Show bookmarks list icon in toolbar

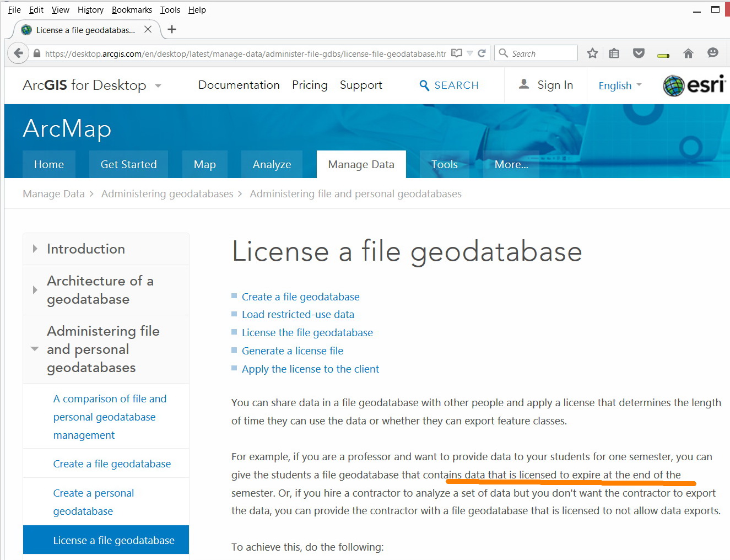click(x=614, y=53)
